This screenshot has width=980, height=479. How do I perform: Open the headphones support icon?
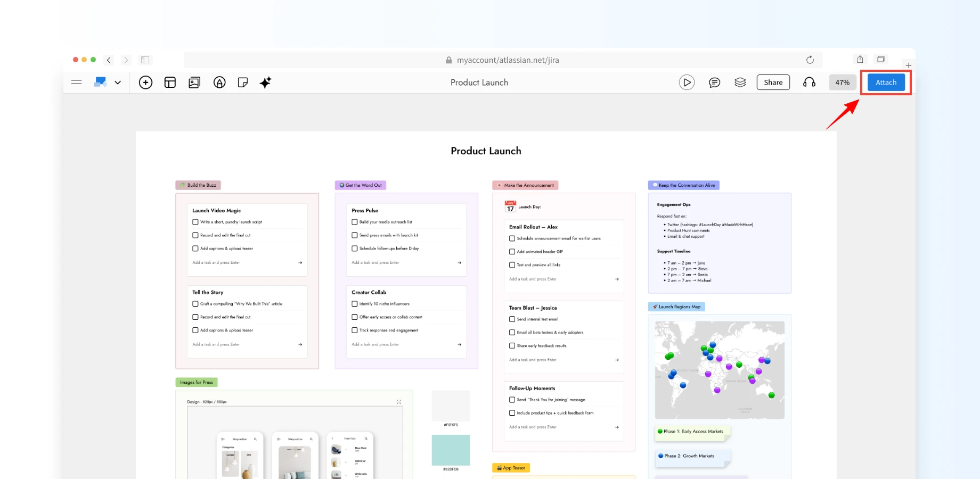[x=809, y=82]
